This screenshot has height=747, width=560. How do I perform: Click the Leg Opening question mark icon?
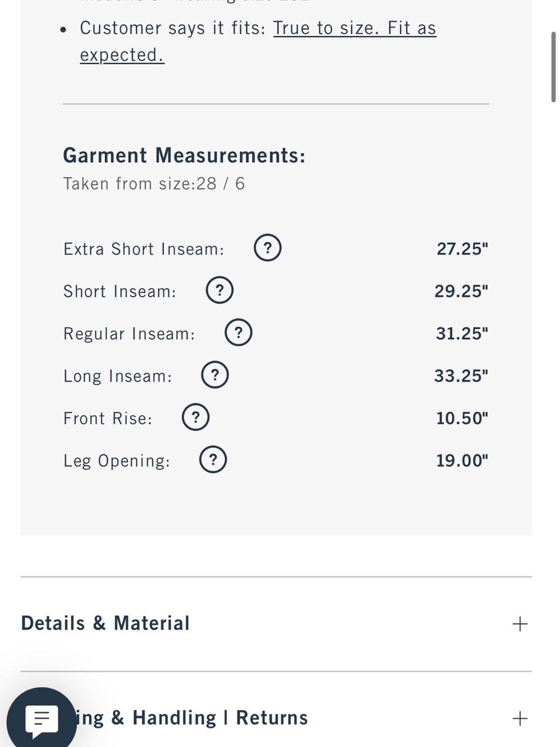click(x=213, y=460)
